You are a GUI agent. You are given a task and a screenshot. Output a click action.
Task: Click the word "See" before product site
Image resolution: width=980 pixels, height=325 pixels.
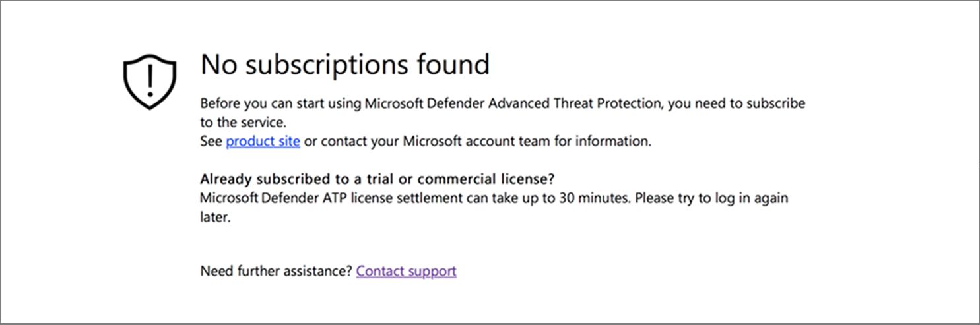(211, 141)
